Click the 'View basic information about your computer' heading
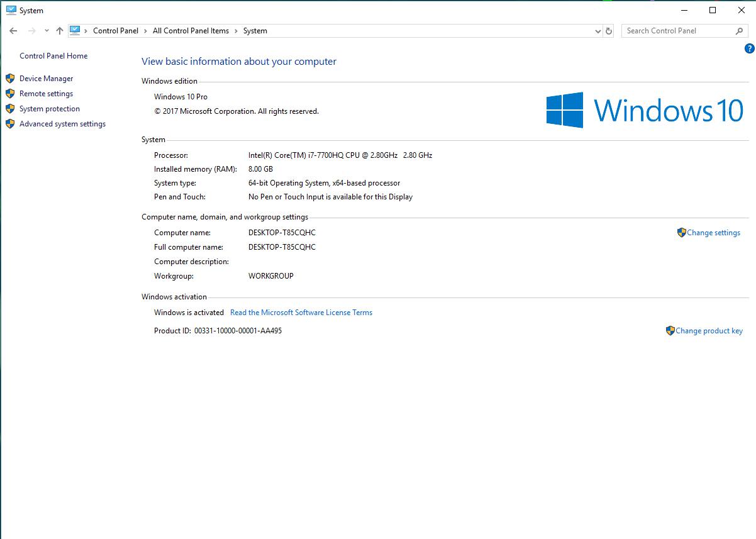 tap(239, 62)
